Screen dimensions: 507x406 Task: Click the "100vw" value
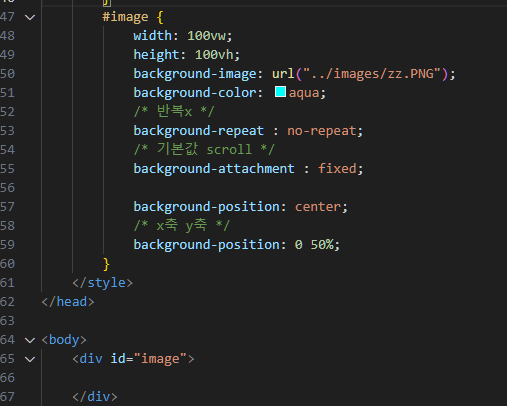click(206, 36)
